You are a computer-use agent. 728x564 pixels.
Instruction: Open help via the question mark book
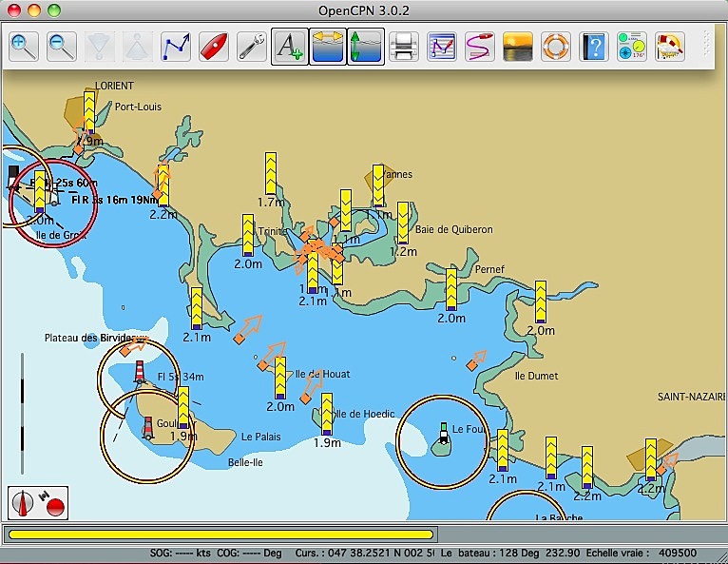point(594,47)
